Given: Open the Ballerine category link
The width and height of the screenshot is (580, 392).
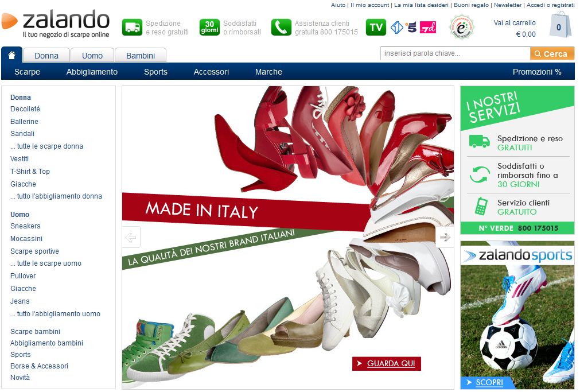Looking at the screenshot, I should click(25, 122).
